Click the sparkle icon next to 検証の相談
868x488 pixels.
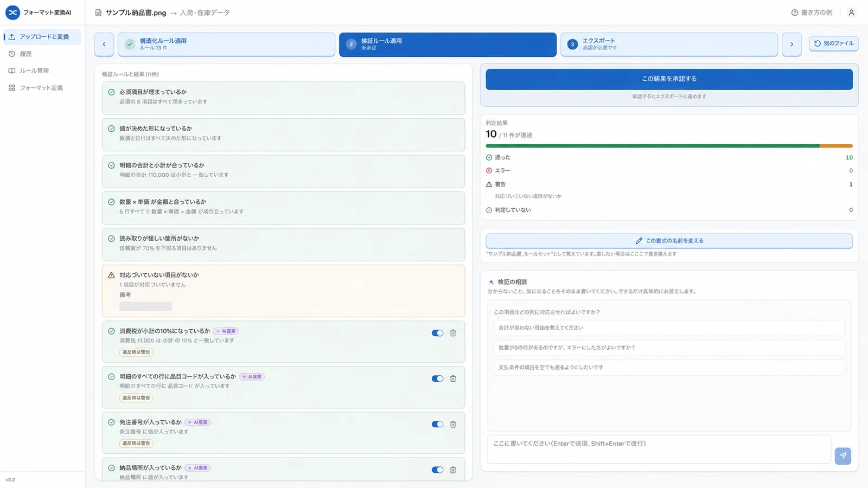click(x=492, y=282)
